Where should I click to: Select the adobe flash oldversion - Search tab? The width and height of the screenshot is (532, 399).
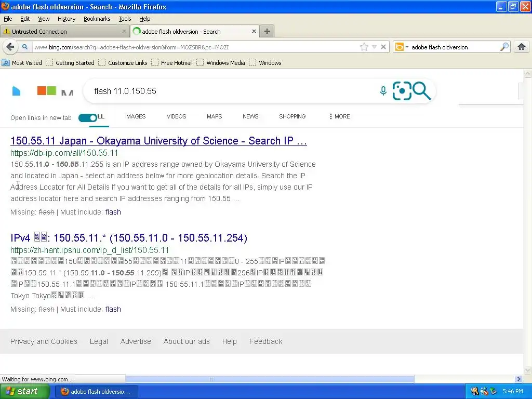tap(195, 31)
